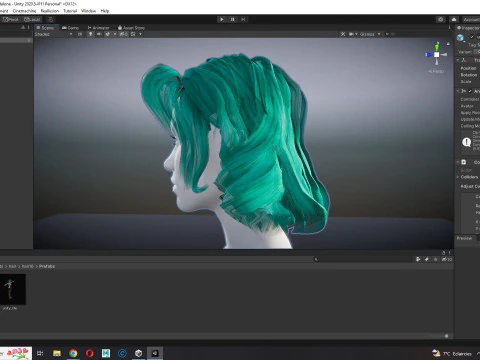Viewport: 480px width, 360px height.
Task: Toggle the object active checkbox in Inspector
Action: 471,37
